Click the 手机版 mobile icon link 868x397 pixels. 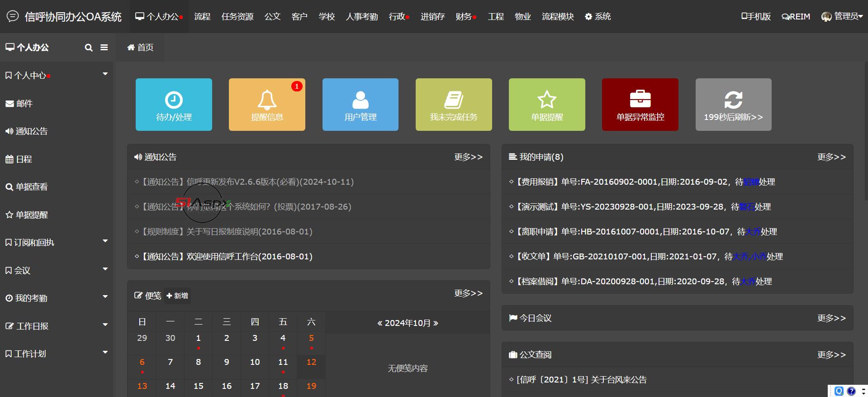click(x=756, y=16)
